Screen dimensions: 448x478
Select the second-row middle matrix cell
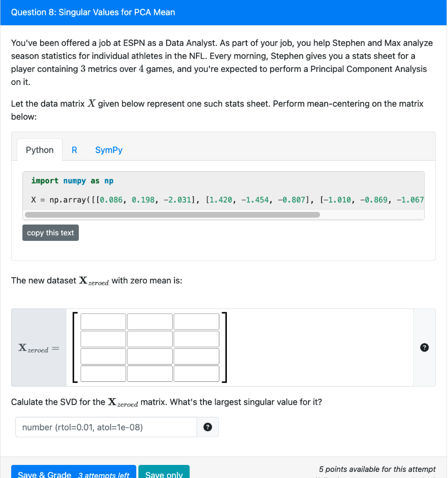coord(149,338)
